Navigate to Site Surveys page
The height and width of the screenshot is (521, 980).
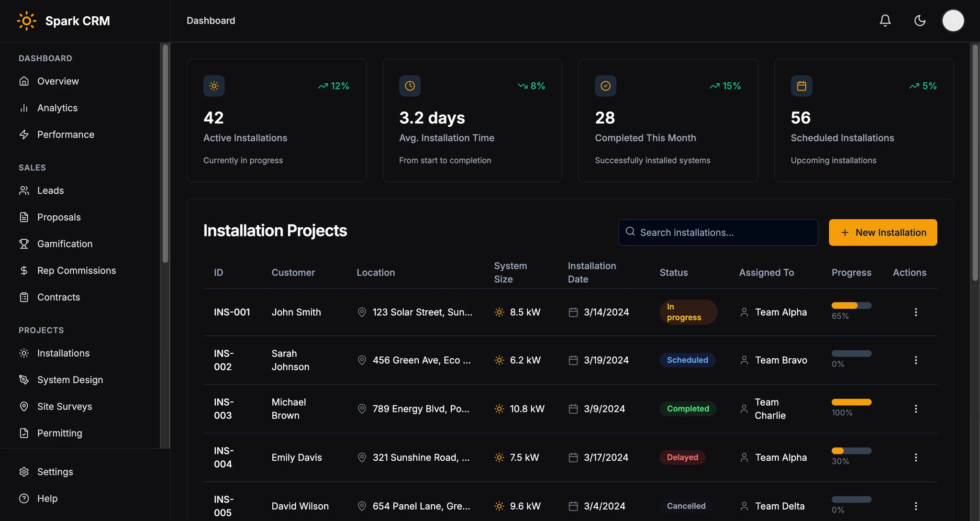click(x=65, y=407)
